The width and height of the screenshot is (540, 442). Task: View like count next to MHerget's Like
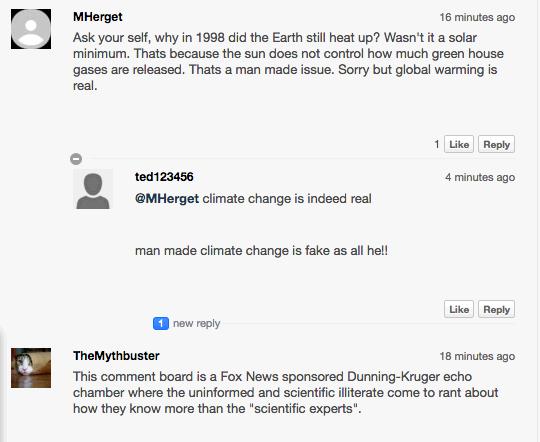pos(437,144)
